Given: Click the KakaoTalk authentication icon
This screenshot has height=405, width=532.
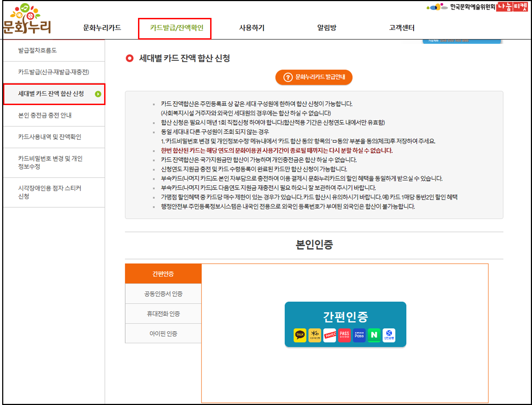Looking at the screenshot, I should [x=300, y=335].
